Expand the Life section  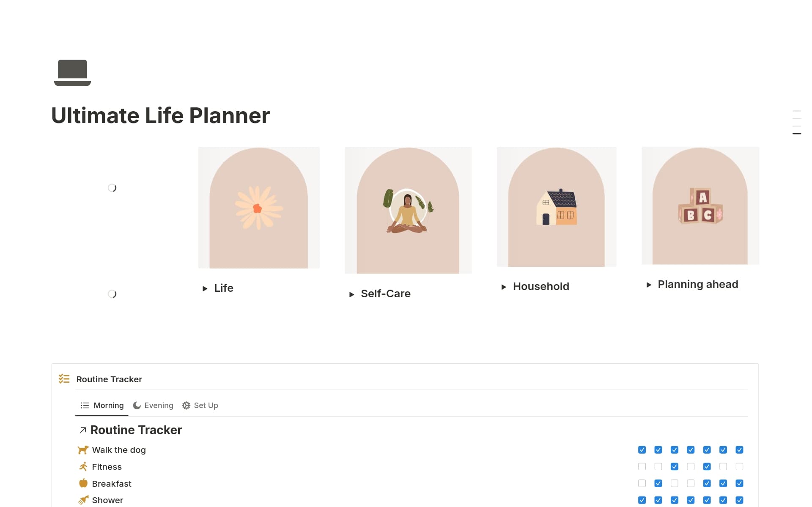click(205, 288)
